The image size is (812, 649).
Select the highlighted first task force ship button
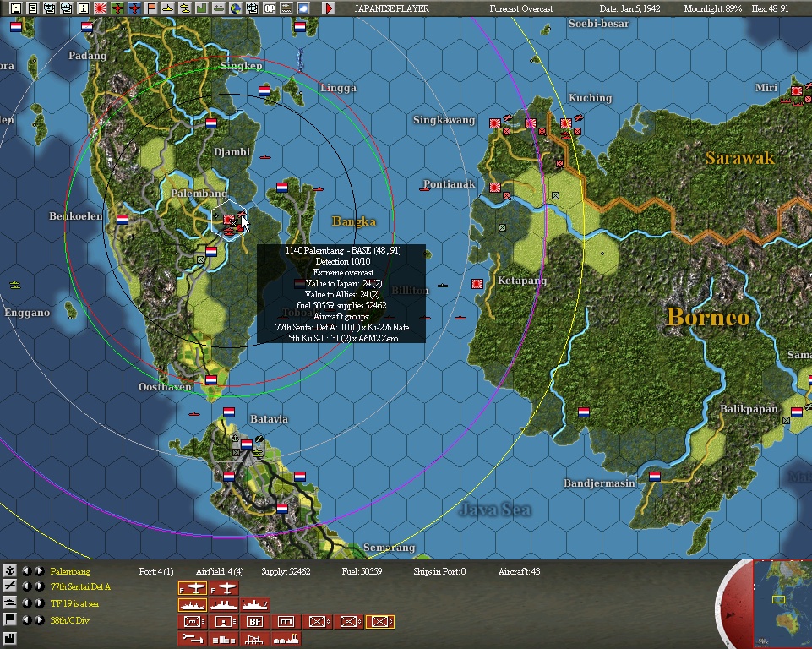pyautogui.click(x=192, y=604)
